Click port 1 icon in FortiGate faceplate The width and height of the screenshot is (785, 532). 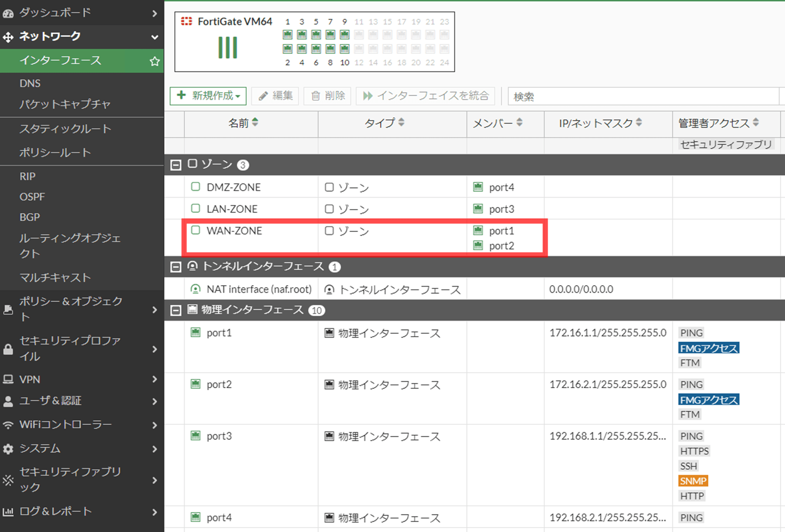[x=287, y=35]
